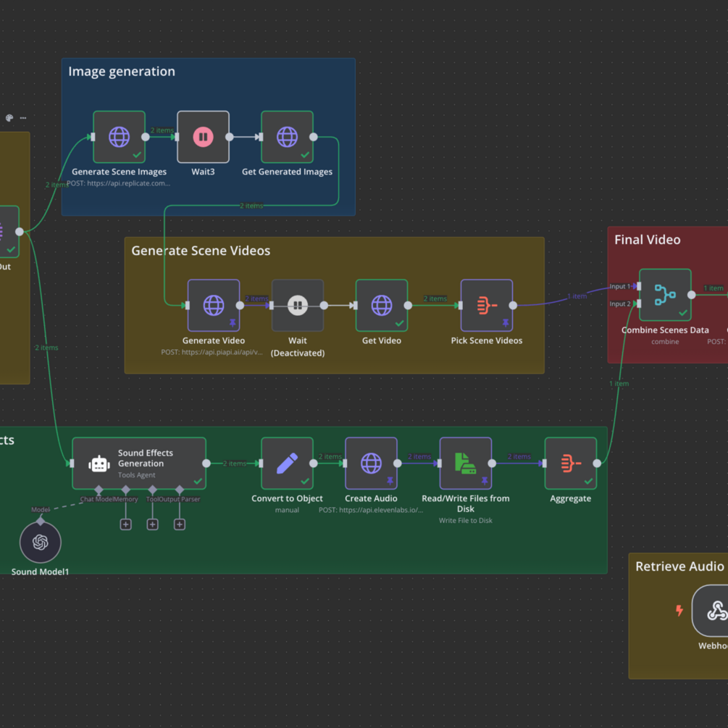Click the "Tools Agent" subtitle text
Viewport: 728px width, 728px height.
136,475
